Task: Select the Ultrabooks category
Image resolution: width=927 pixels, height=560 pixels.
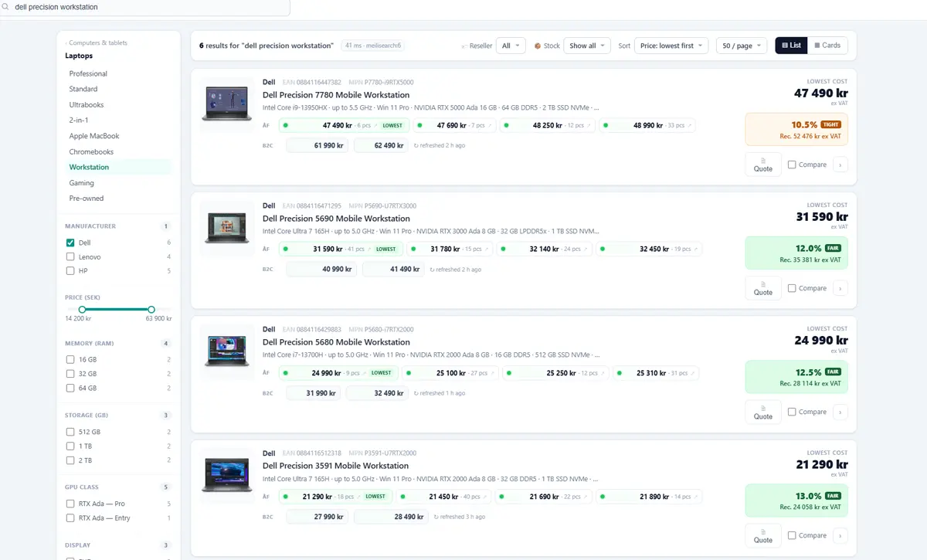Action: (87, 105)
